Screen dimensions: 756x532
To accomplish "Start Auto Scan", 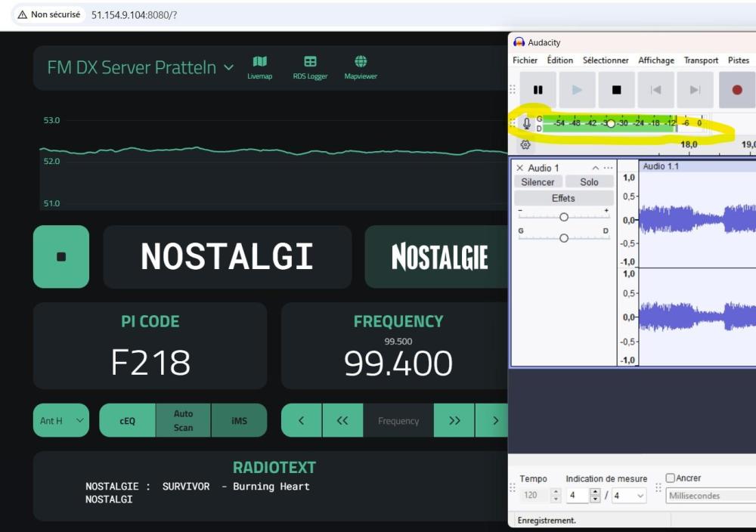I will coord(183,420).
